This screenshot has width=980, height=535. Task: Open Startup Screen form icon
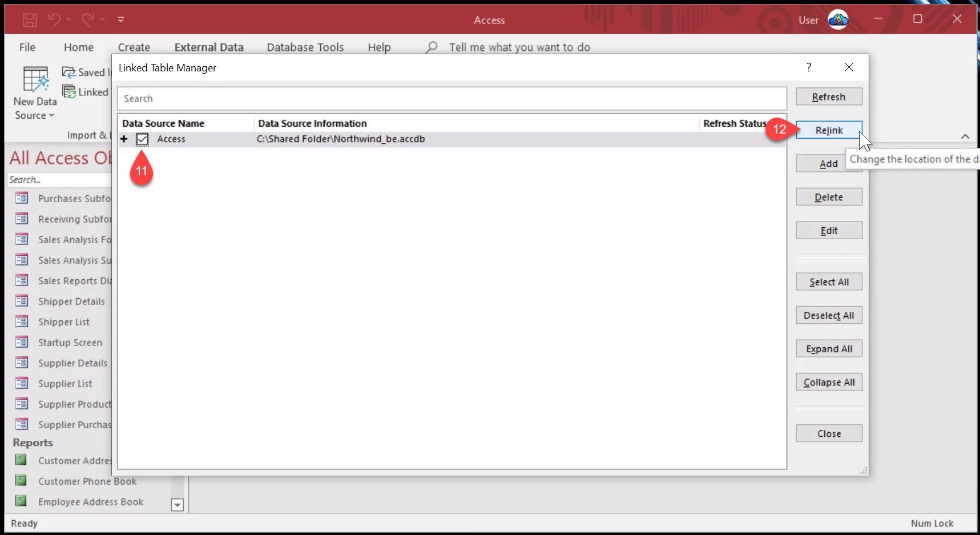[22, 342]
